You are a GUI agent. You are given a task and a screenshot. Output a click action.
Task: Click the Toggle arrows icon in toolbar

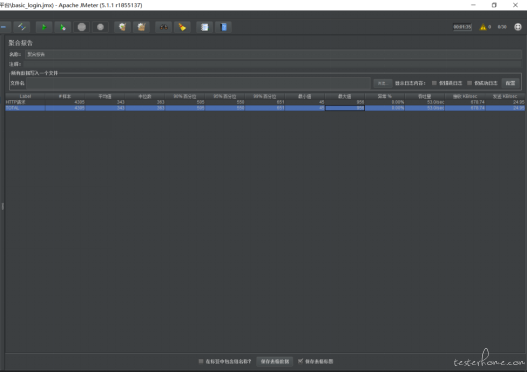pos(22,27)
